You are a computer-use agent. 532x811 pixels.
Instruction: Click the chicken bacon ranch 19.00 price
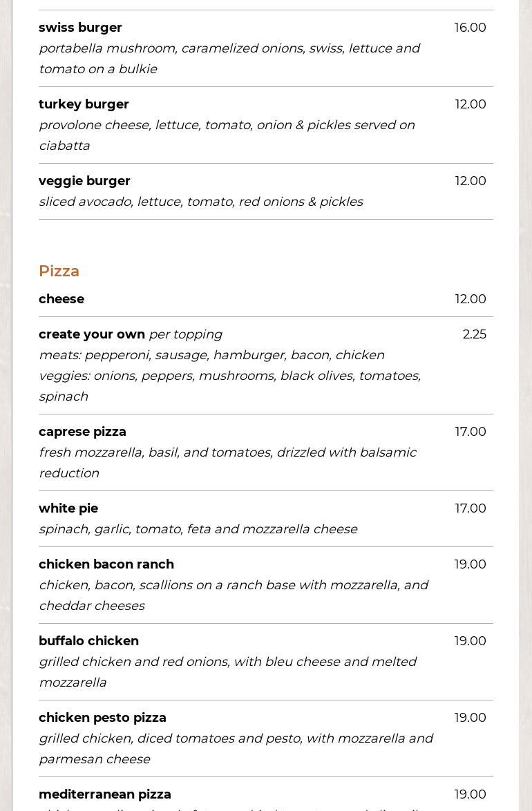coord(470,564)
